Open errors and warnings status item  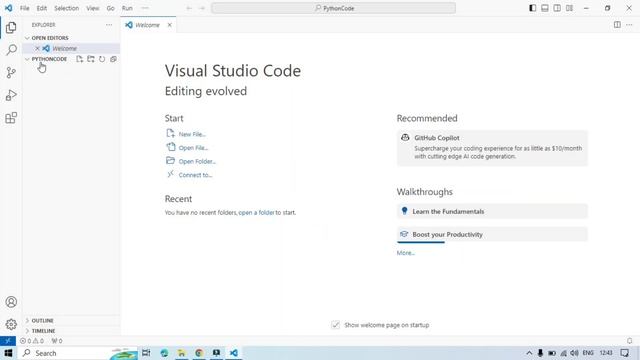click(32, 341)
